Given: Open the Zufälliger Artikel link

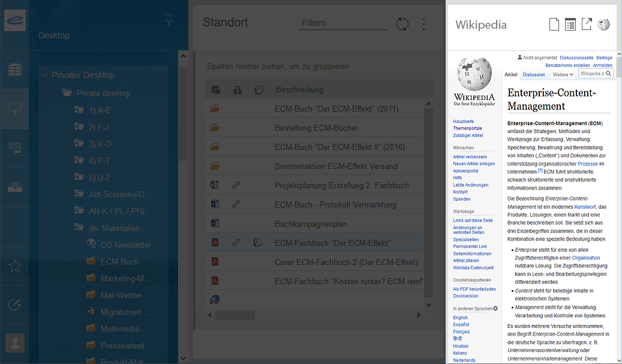Looking at the screenshot, I should [468, 136].
